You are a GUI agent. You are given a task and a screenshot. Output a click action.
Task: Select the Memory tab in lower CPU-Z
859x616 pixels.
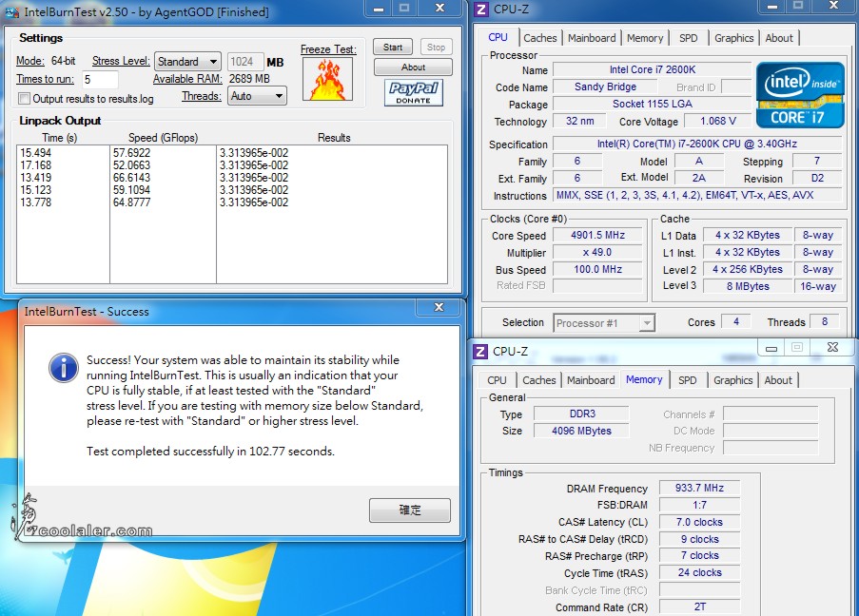tap(644, 379)
